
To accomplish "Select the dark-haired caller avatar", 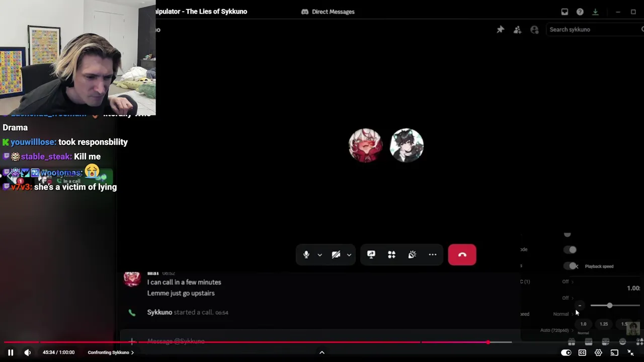I will (407, 145).
